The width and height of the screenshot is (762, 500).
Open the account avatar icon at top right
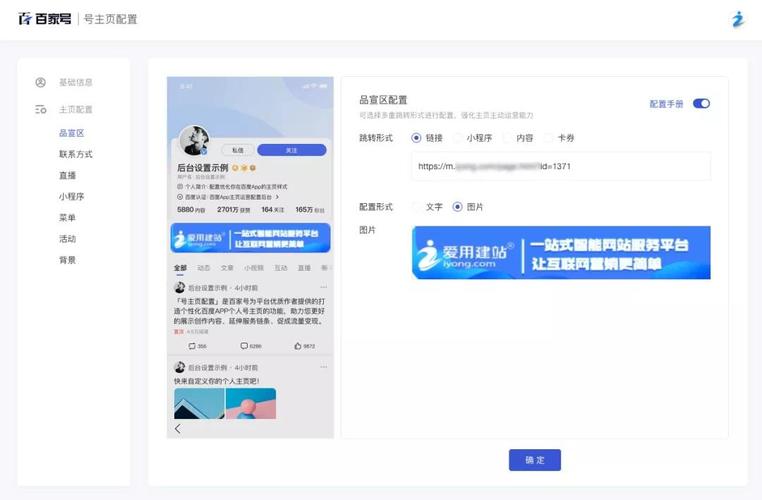click(x=738, y=19)
